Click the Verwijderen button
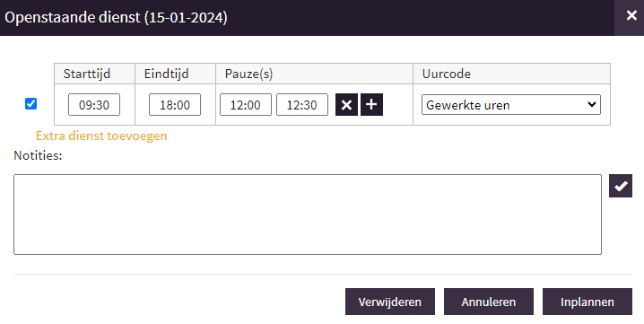Image resolution: width=644 pixels, height=324 pixels. 390,302
